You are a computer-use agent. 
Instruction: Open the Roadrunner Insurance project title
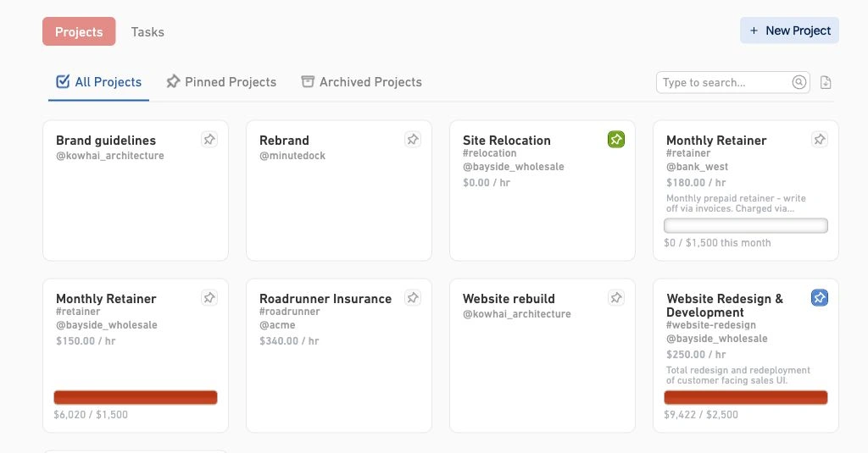click(x=325, y=299)
